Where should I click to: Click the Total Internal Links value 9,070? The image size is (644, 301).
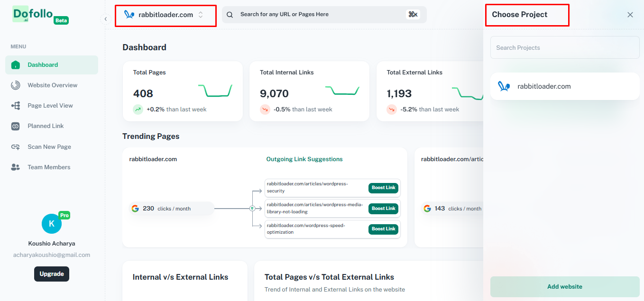click(x=274, y=93)
